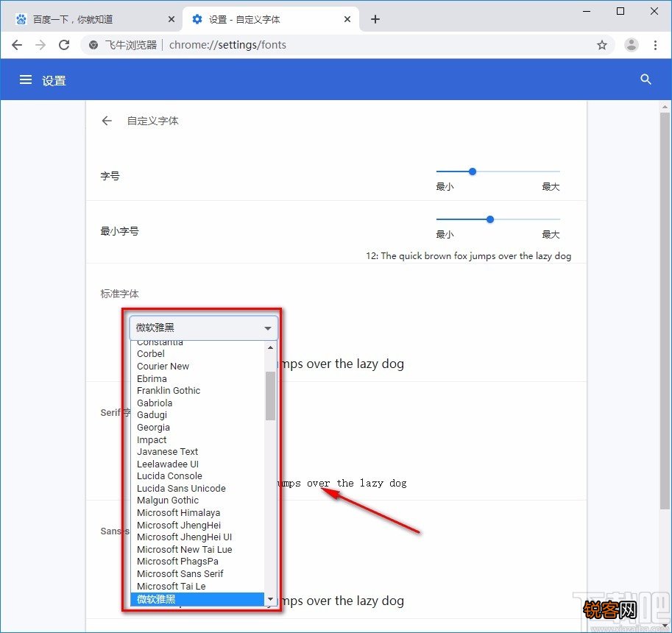672x633 pixels.
Task: Choose Javanese Text font
Action: [x=197, y=452]
